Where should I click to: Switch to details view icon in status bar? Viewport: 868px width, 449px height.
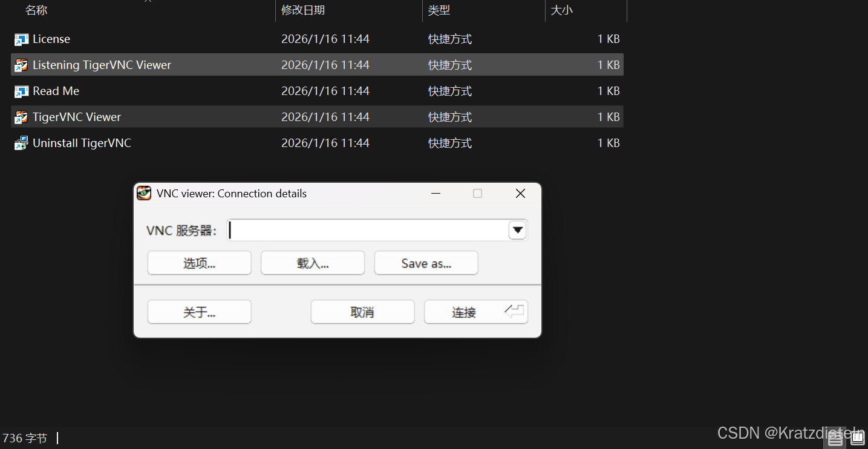(x=835, y=439)
